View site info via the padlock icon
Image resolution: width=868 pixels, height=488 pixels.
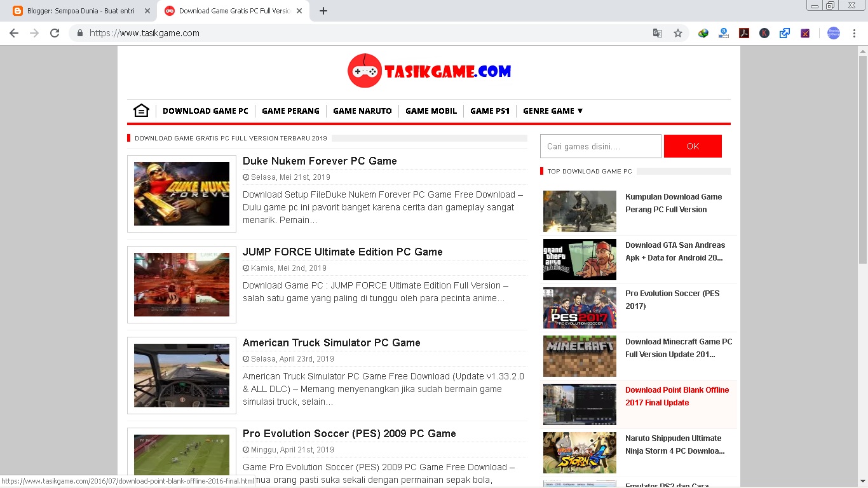click(80, 33)
